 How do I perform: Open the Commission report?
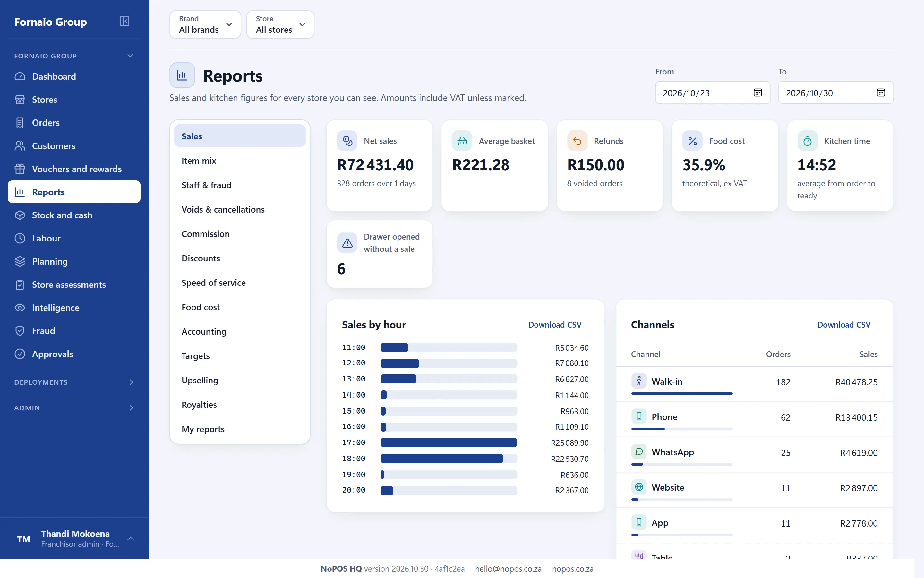[240, 234]
